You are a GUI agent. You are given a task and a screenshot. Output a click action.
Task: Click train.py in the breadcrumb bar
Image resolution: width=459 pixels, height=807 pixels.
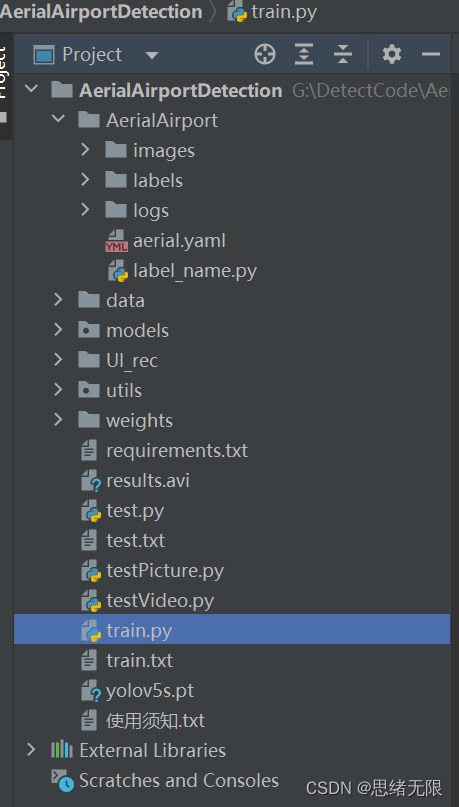click(284, 12)
